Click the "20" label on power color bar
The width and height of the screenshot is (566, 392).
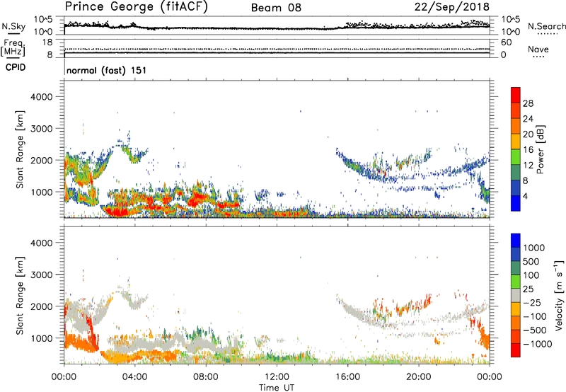528,134
